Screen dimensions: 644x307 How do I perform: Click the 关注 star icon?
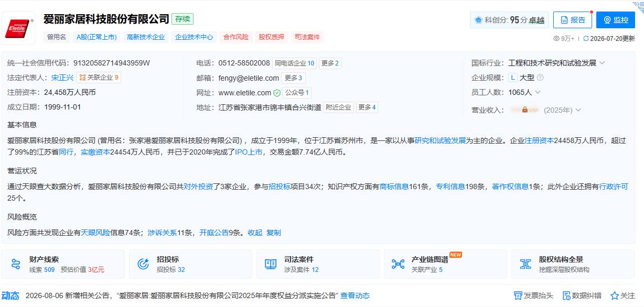(614, 295)
